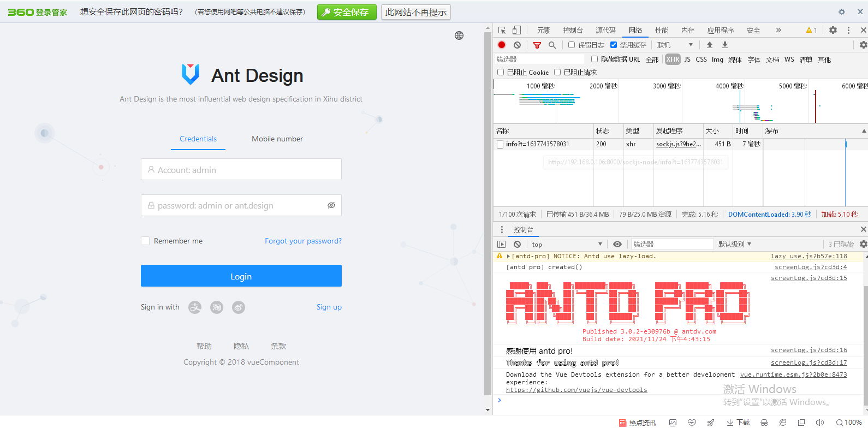Click the page vertical scrollbar thumb
The height and width of the screenshot is (428, 868).
488,214
